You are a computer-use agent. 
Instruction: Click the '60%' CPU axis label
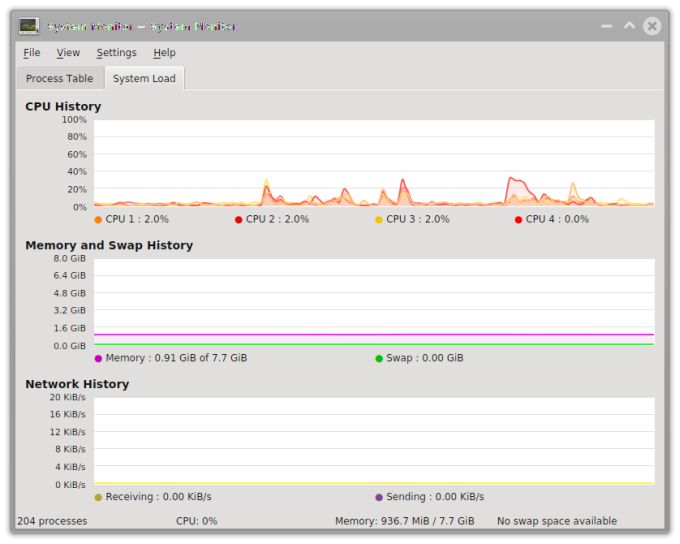[77, 154]
